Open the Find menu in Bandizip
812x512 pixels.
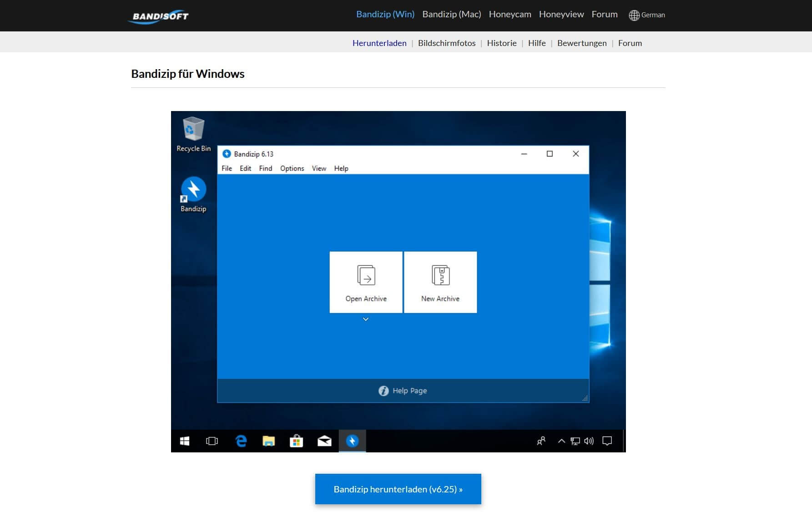tap(266, 168)
